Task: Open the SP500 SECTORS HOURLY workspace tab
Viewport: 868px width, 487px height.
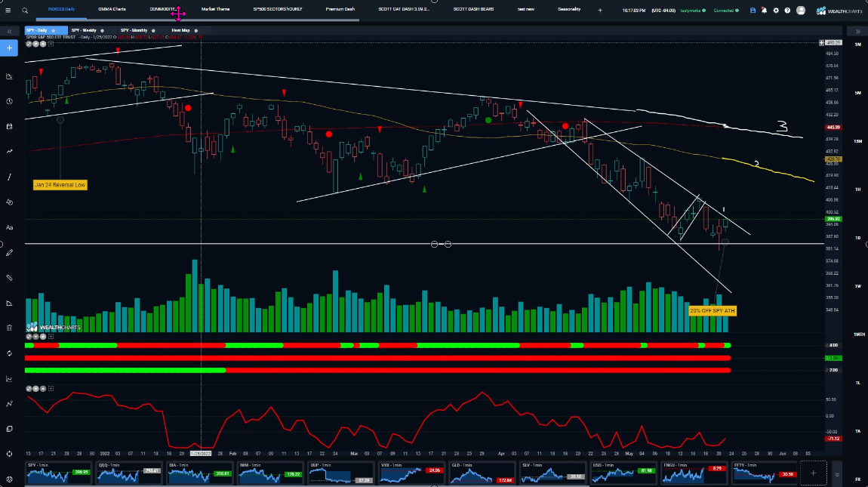Action: pyautogui.click(x=277, y=9)
